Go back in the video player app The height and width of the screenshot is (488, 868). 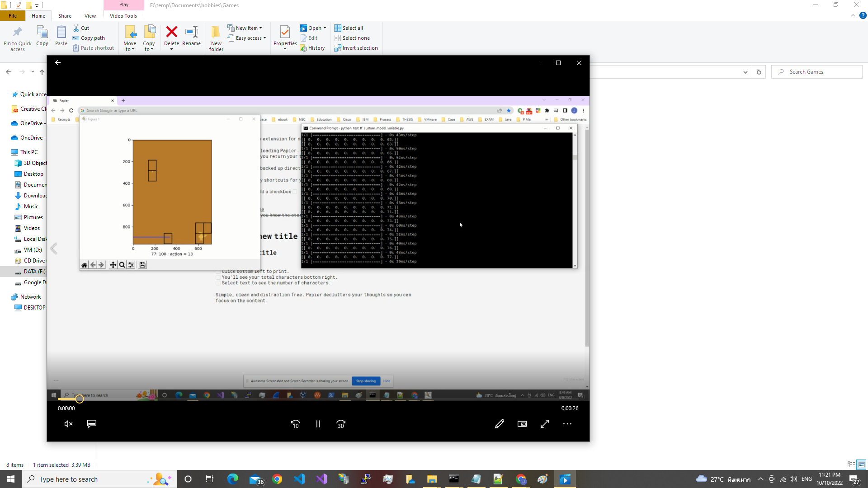[x=58, y=63]
